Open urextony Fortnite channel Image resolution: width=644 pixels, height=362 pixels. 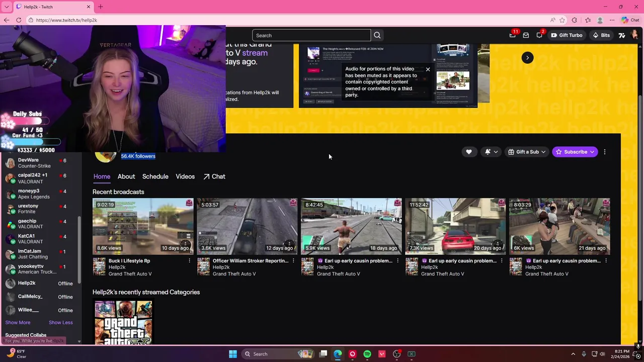[x=40, y=209]
